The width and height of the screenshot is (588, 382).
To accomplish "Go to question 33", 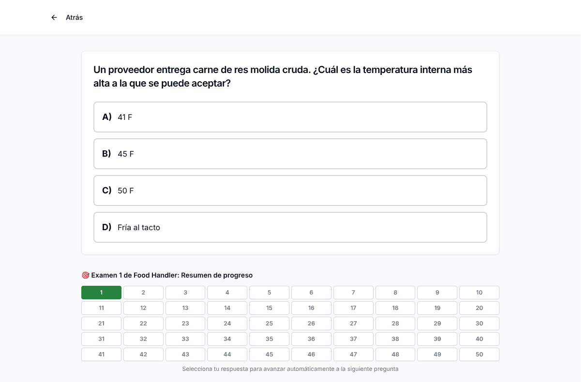I will point(185,339).
